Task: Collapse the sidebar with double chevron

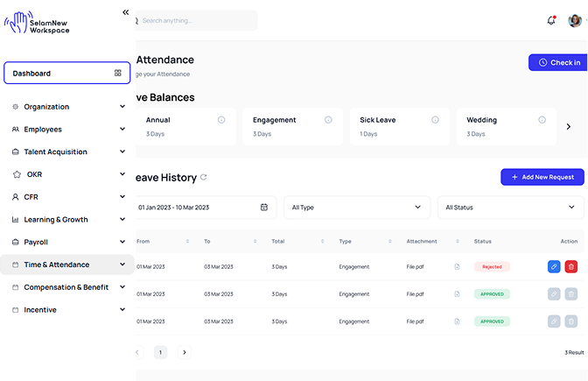Action: point(125,12)
